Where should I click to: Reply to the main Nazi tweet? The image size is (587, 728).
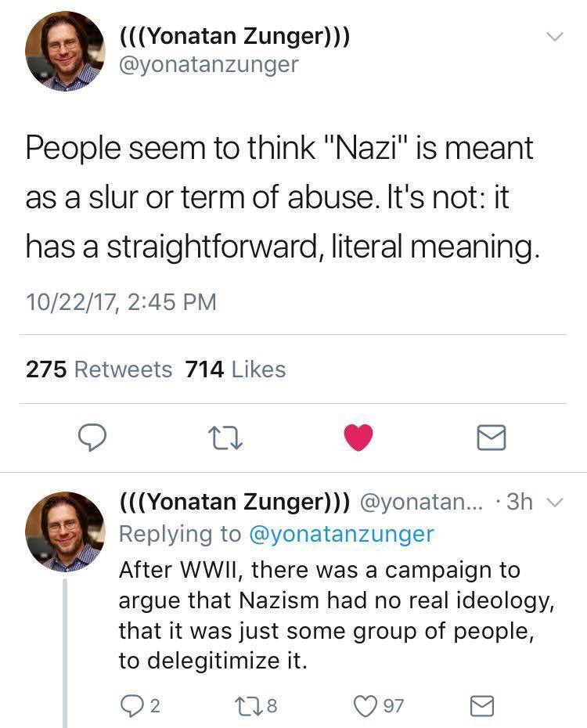[x=93, y=438]
